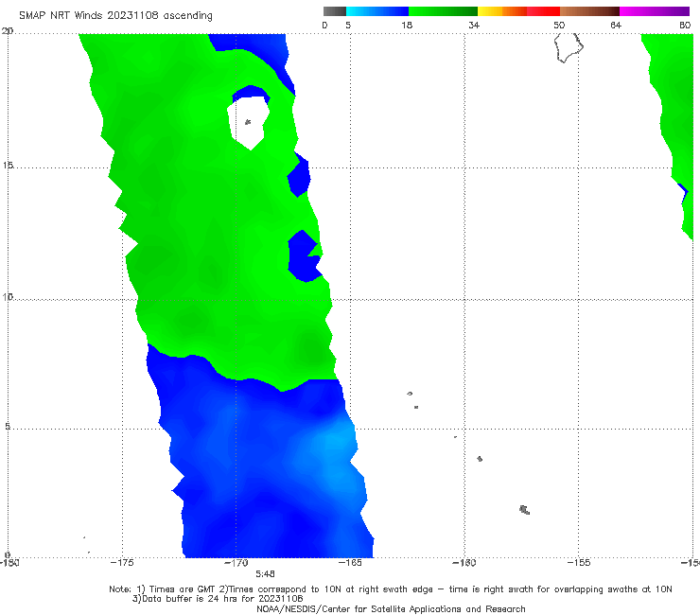Click the colorbar label '80'
700x615 pixels.
[x=685, y=25]
